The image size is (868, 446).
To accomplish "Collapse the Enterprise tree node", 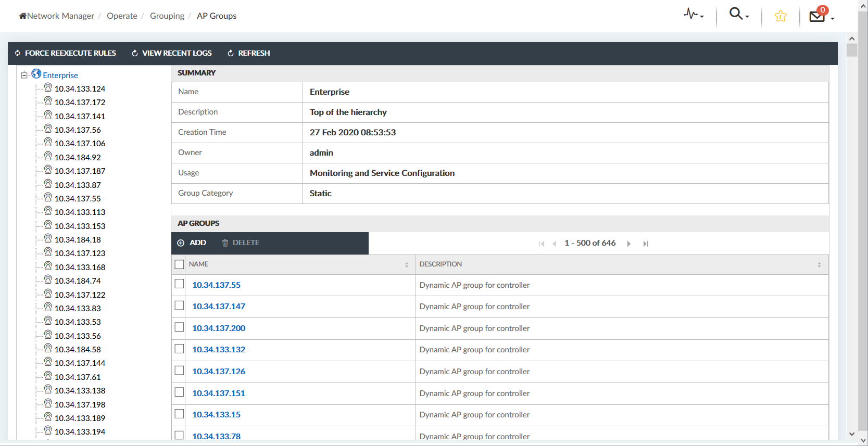I will [24, 75].
